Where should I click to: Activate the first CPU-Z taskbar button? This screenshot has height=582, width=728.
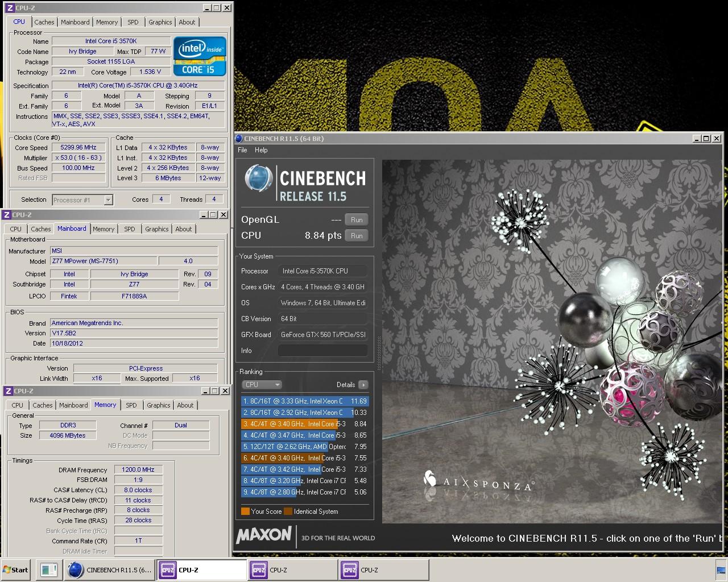[202, 570]
